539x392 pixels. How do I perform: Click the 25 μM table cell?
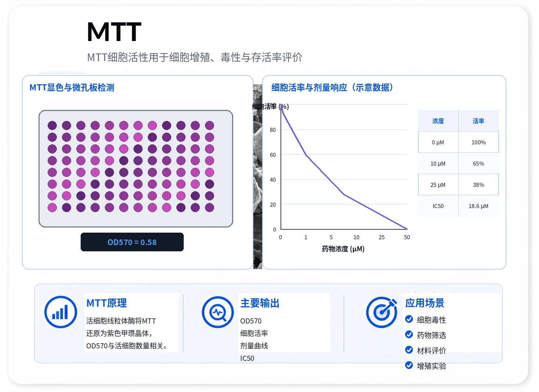pos(438,185)
